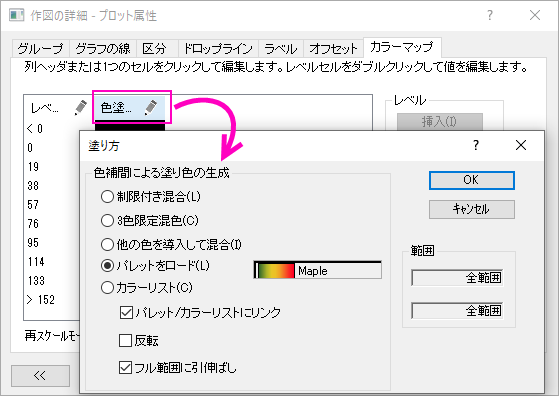Viewport: 559px width, 396px height.
Task: Switch to the グループ tab
Action: [x=41, y=48]
